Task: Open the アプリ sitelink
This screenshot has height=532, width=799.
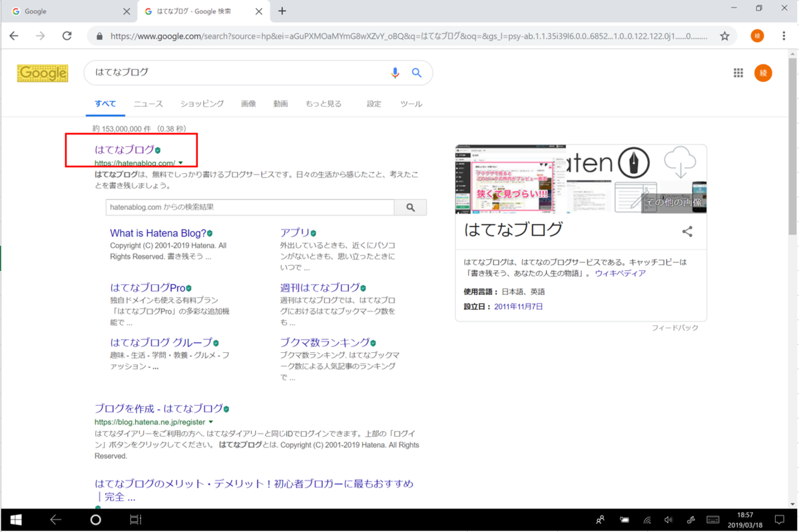Action: (x=295, y=232)
